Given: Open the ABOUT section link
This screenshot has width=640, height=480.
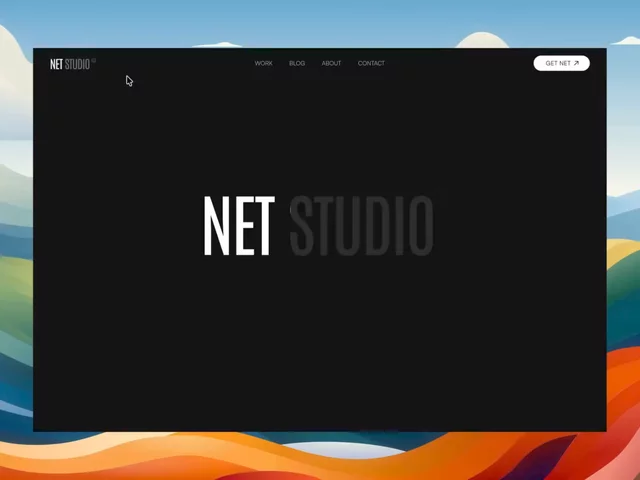Looking at the screenshot, I should click(331, 63).
